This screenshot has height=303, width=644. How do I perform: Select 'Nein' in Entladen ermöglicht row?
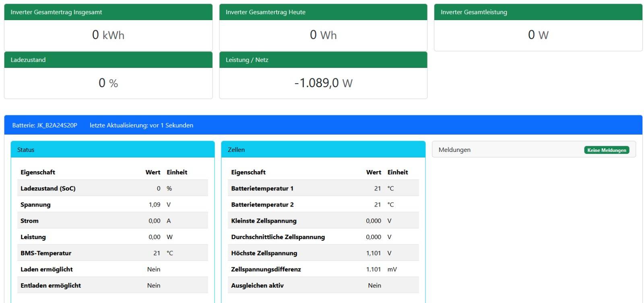(154, 285)
